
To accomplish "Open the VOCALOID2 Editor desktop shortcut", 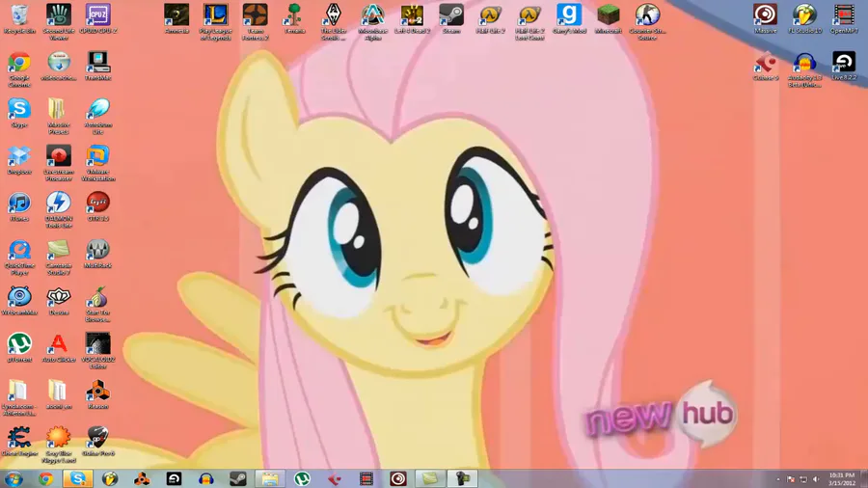I will tap(98, 351).
